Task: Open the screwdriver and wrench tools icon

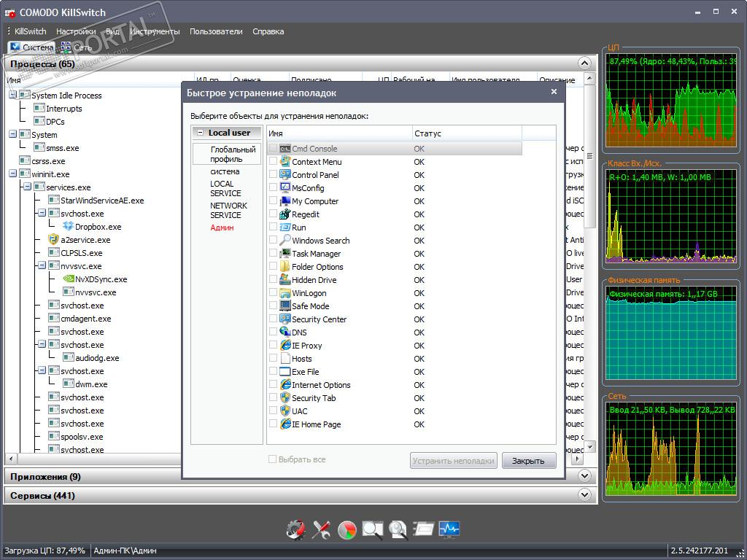Action: [x=321, y=530]
